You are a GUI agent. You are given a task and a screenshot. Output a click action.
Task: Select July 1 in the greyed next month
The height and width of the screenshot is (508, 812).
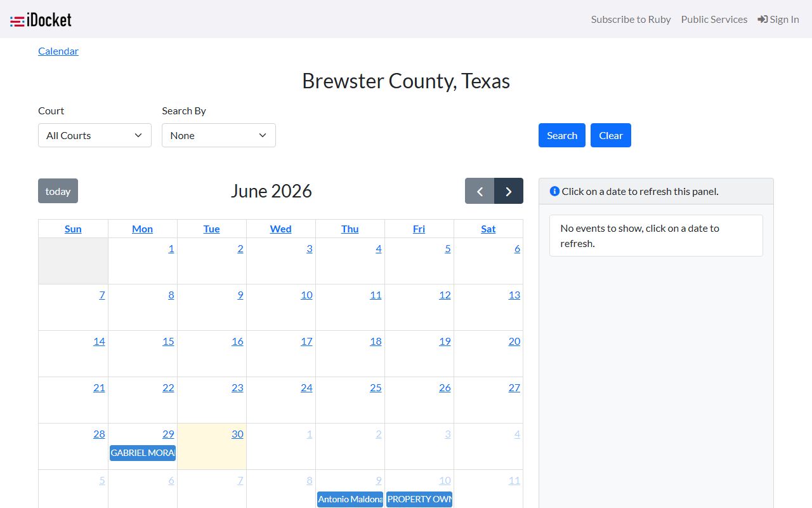309,434
